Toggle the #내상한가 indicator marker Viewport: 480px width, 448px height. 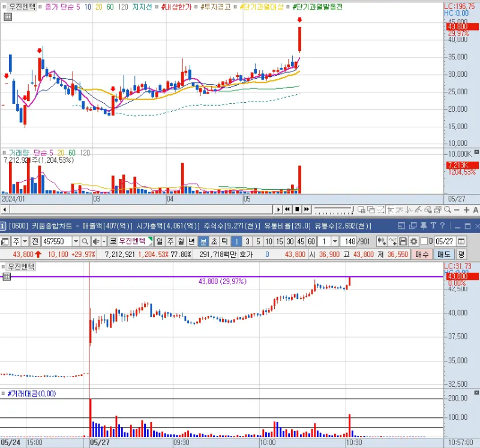(157, 7)
